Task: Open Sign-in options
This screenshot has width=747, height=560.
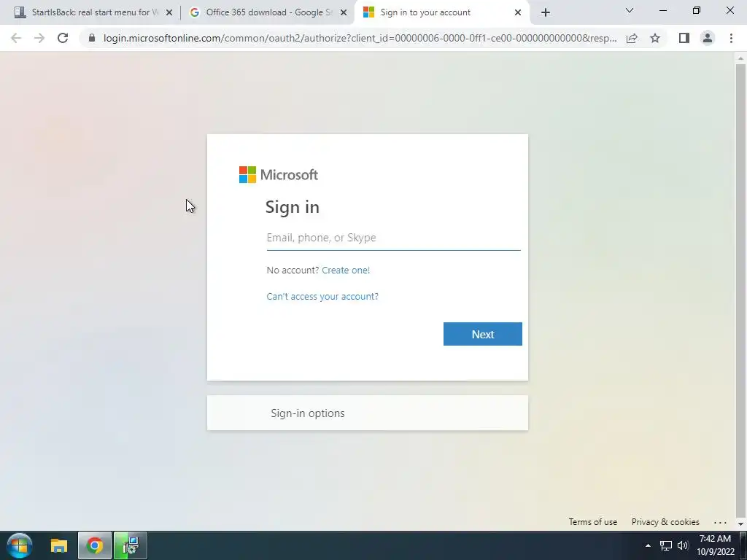Action: 368,413
